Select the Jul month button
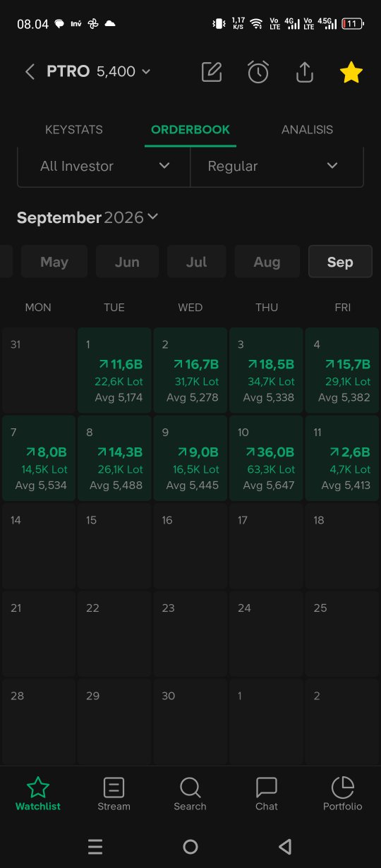 pyautogui.click(x=196, y=262)
